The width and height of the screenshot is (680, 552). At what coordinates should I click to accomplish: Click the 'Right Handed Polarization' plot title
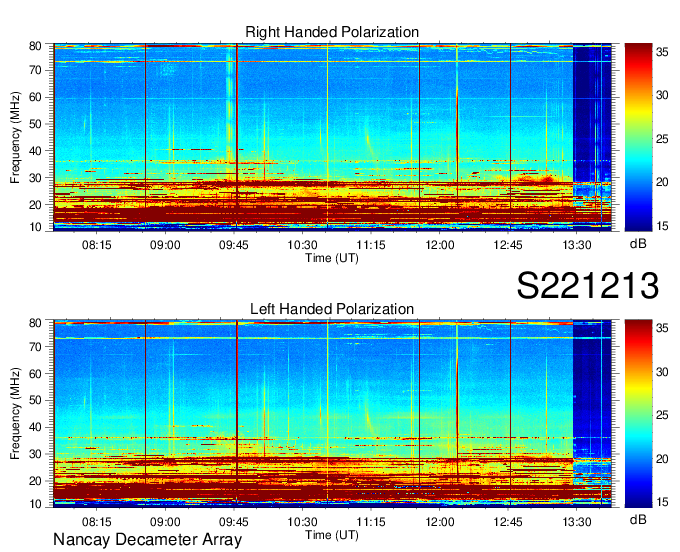click(332, 32)
